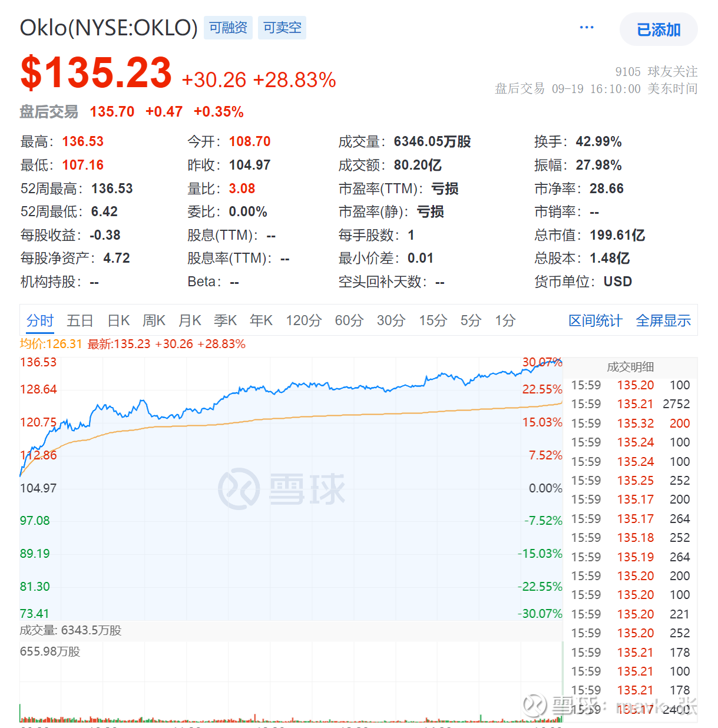Screen dimensions: 718x728
Task: Click 全屏显示 fullscreen link
Action: tap(663, 320)
